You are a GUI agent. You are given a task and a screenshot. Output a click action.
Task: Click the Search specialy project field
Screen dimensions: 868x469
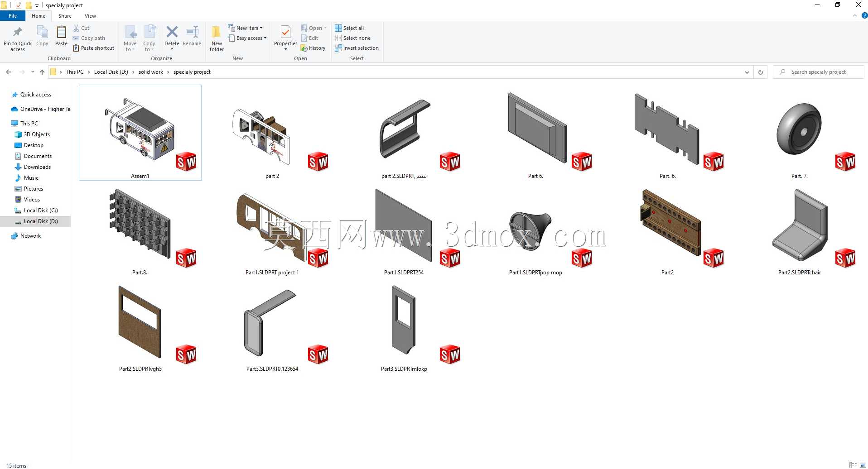[x=819, y=72]
